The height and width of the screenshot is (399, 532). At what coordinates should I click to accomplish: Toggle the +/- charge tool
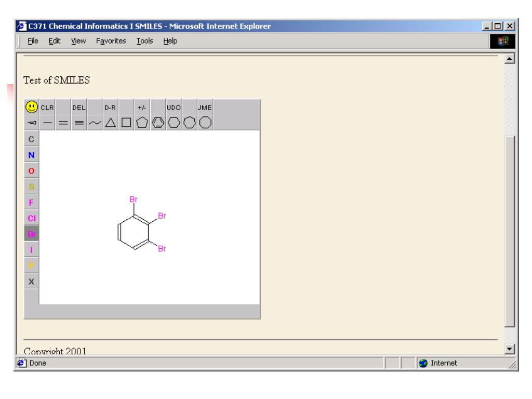[x=142, y=107]
